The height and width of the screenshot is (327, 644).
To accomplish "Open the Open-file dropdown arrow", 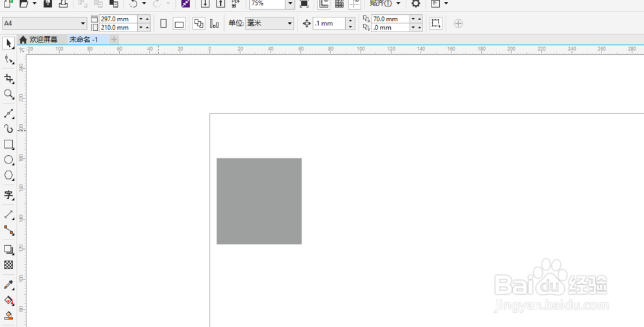I will click(35, 4).
